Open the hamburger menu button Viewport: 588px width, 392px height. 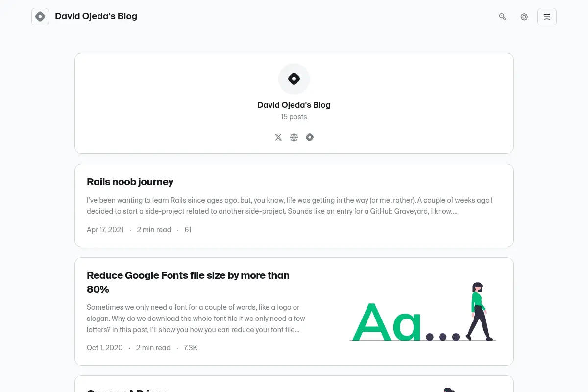pos(547,17)
